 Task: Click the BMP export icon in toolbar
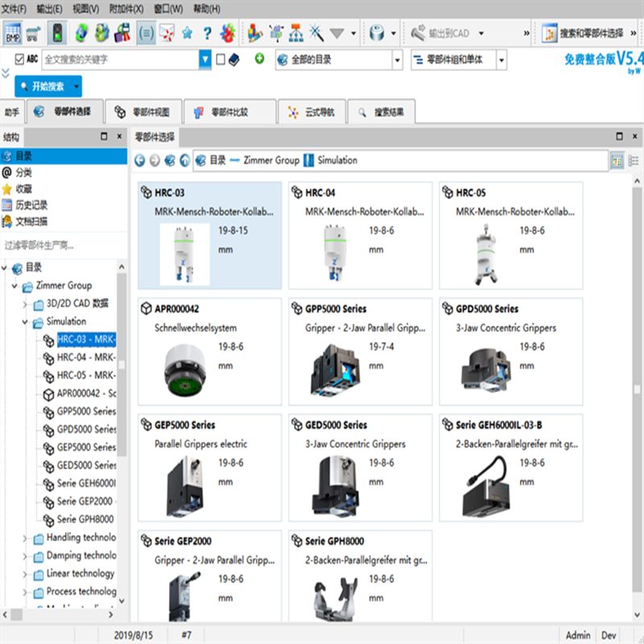point(13,34)
